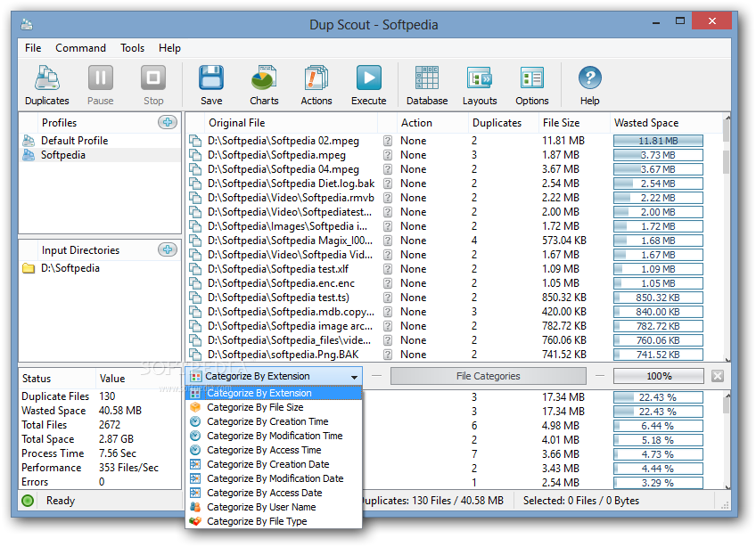Click action icon for Softpedia test.xlf row

(388, 269)
